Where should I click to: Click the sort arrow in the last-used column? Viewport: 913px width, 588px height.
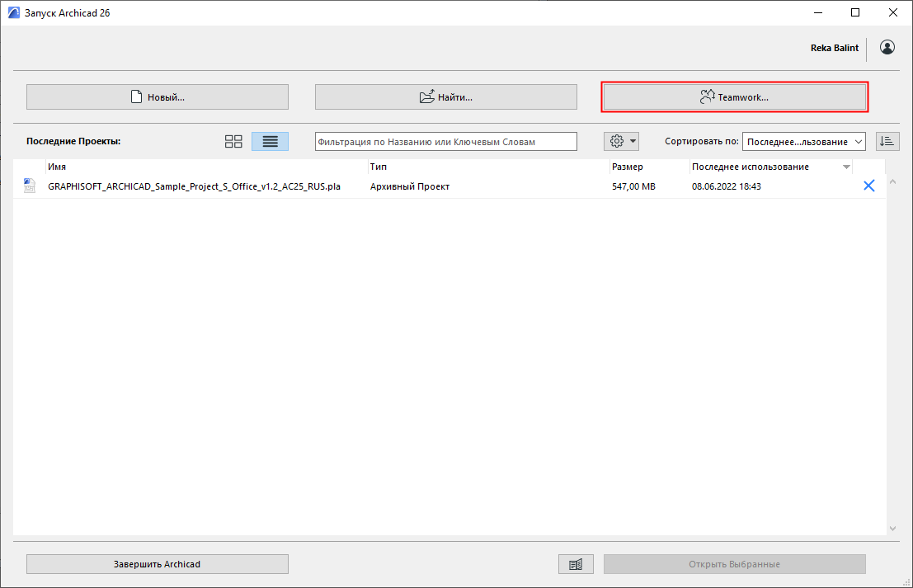click(846, 167)
